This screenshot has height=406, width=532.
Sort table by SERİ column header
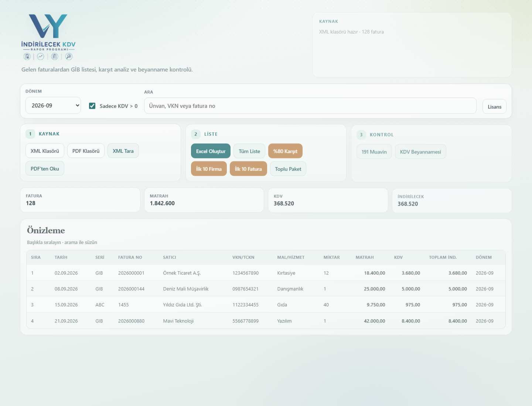click(x=100, y=257)
